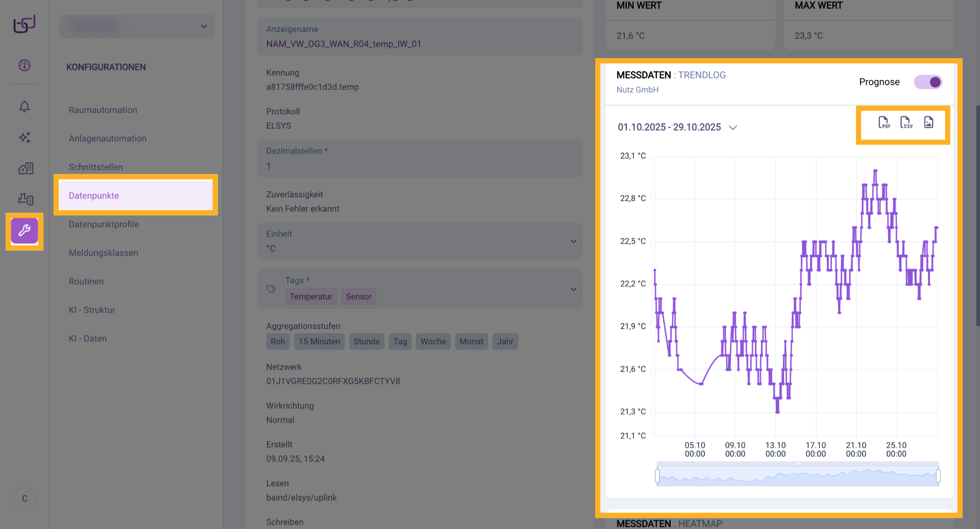The width and height of the screenshot is (980, 529).
Task: Export the trendlog chart as PDF
Action: 884,122
